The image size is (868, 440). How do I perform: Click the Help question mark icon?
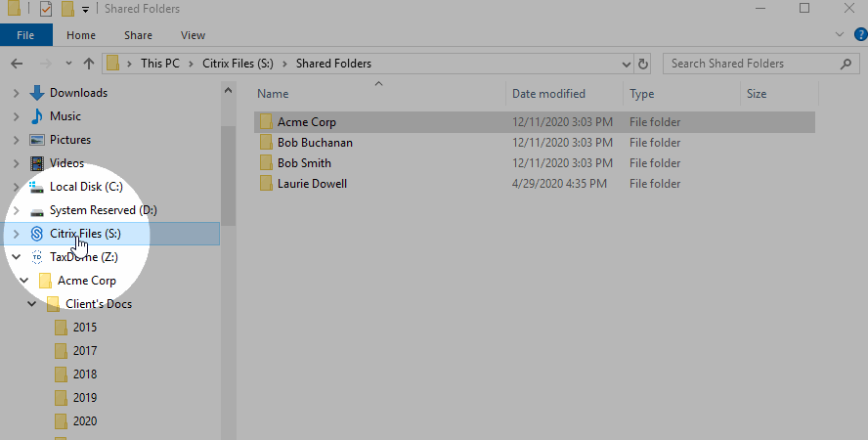pyautogui.click(x=860, y=34)
